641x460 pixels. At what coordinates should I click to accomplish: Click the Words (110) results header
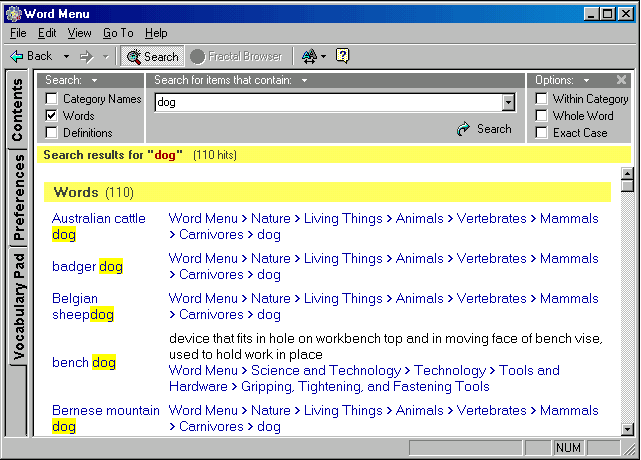(x=327, y=192)
